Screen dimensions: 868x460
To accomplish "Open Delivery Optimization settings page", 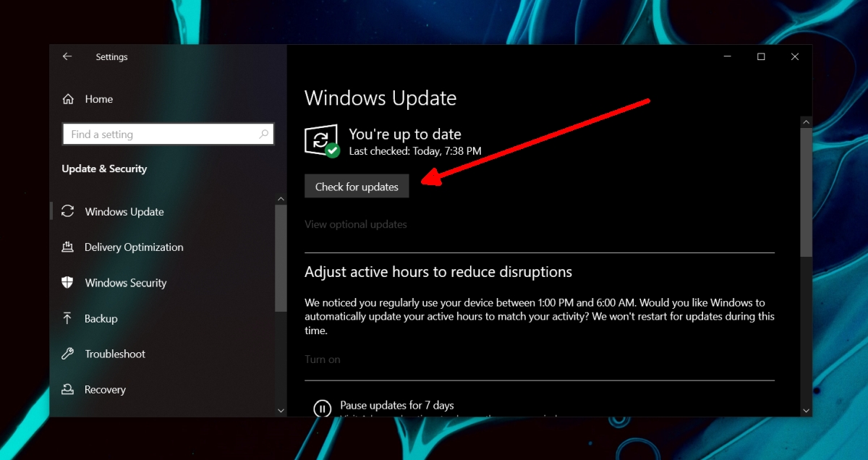I will click(134, 247).
